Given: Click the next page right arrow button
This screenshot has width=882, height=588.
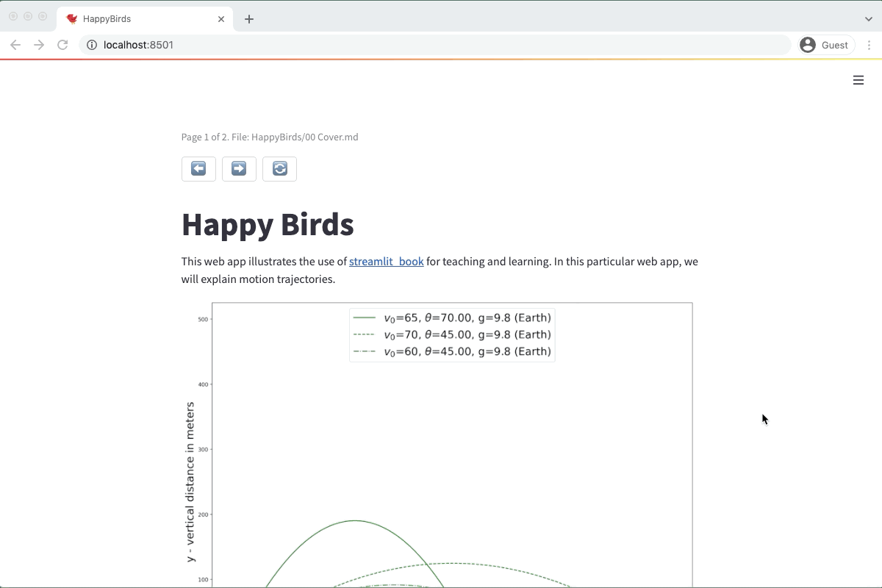Looking at the screenshot, I should (x=239, y=169).
